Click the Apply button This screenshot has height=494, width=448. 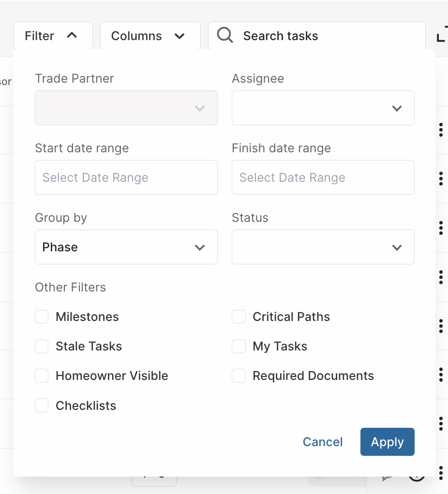(387, 442)
